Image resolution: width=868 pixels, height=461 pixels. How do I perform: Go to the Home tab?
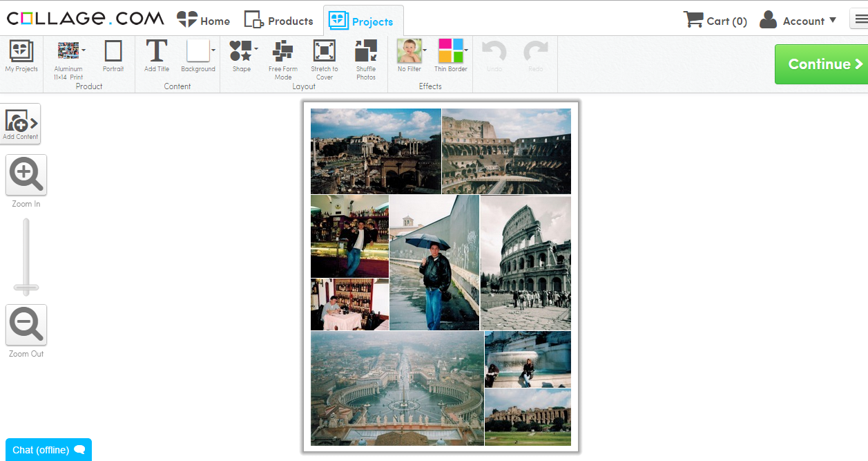tap(204, 20)
